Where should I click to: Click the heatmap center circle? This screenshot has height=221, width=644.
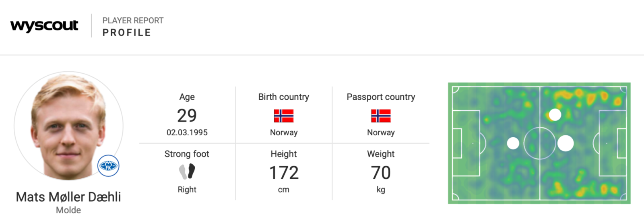tap(539, 143)
